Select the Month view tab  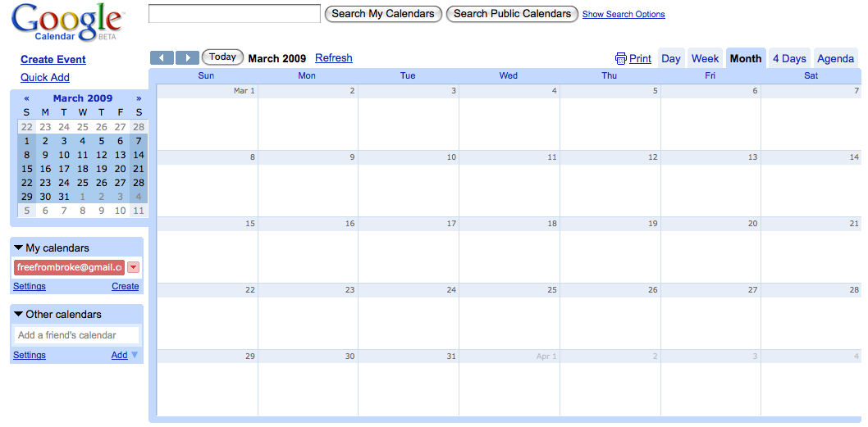(746, 59)
